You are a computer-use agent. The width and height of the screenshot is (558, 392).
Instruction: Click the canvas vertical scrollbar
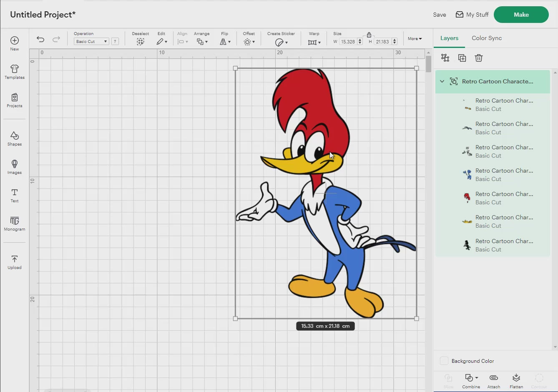click(x=428, y=64)
